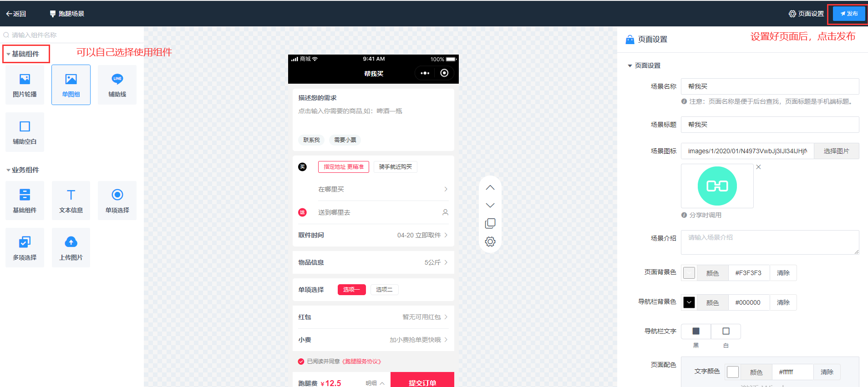Image resolution: width=868 pixels, height=387 pixels.
Task: Expand the 明细 fee details
Action: [375, 383]
